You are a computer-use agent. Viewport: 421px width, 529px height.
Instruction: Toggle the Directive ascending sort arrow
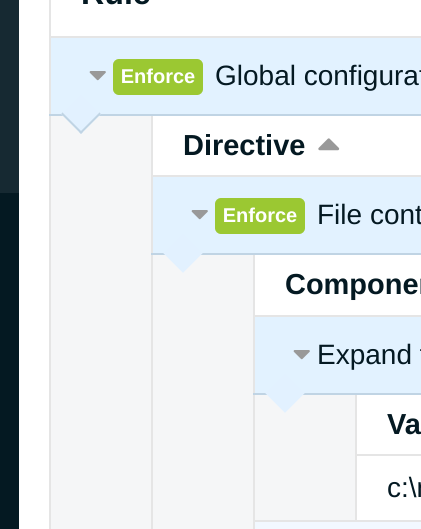(x=329, y=144)
